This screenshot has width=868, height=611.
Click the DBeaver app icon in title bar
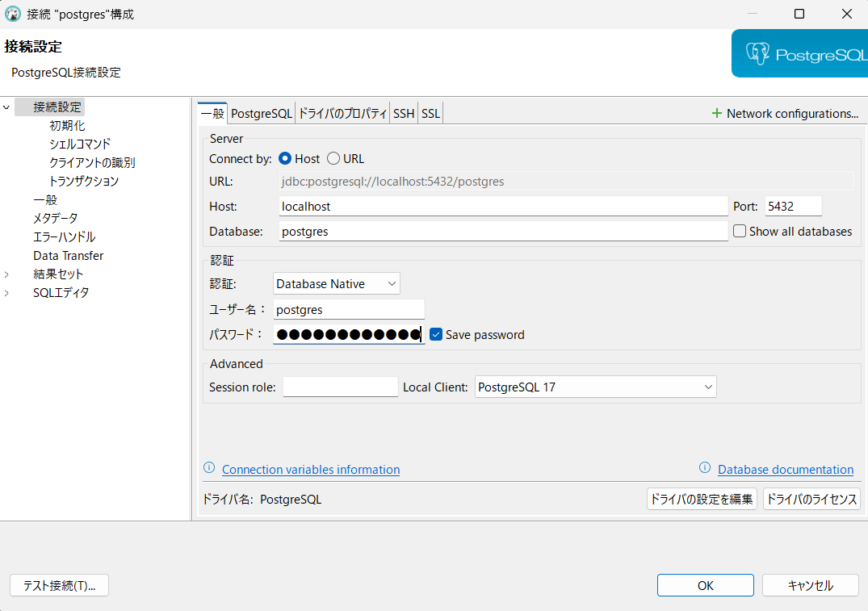(13, 14)
